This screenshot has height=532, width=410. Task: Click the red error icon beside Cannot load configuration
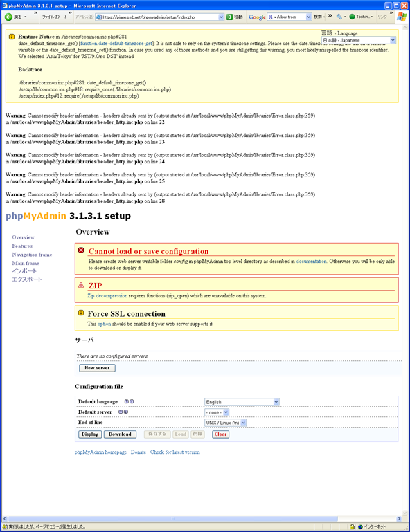tap(81, 250)
